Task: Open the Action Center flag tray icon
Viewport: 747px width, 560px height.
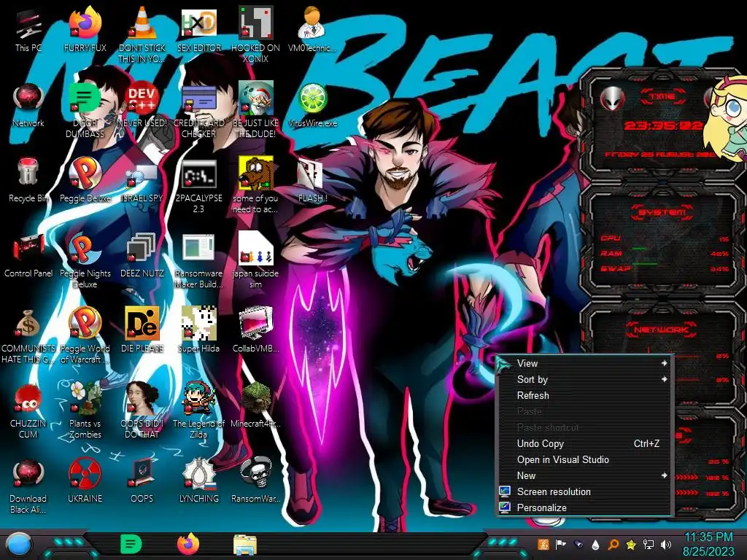Action: point(561,544)
